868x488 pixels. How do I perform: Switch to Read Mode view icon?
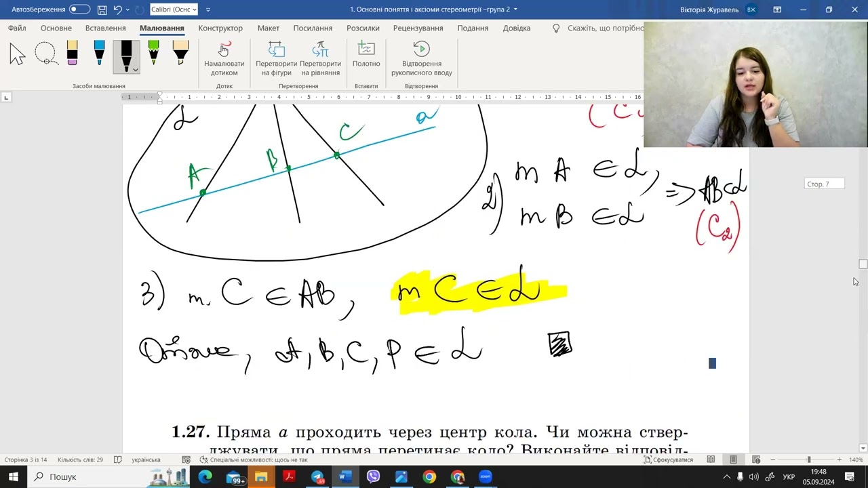pyautogui.click(x=711, y=460)
